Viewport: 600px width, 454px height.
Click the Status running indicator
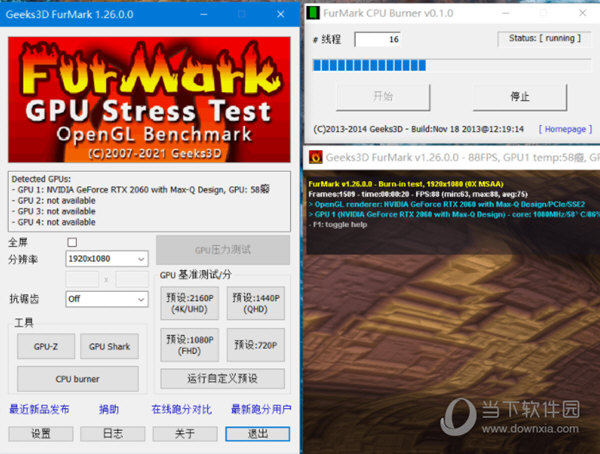545,38
